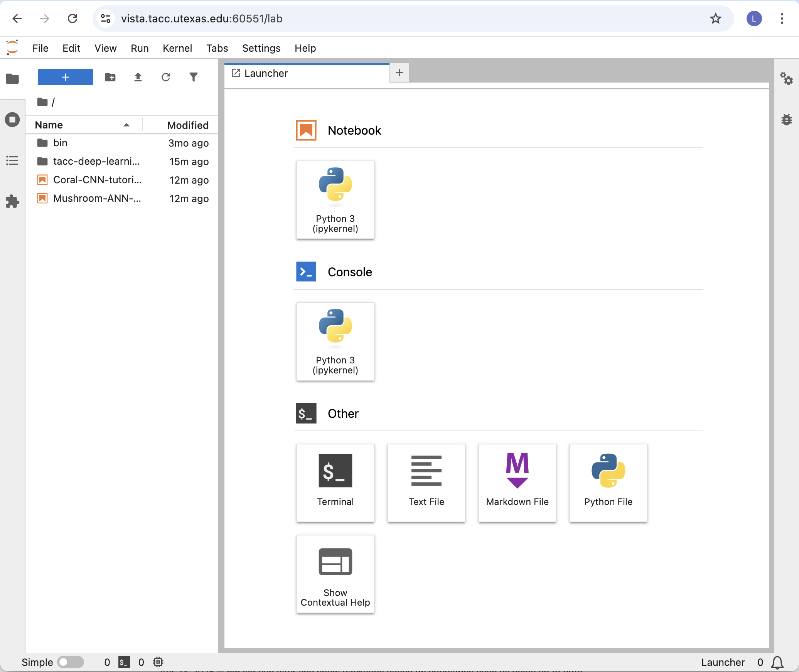The height and width of the screenshot is (672, 799).
Task: Open the Property Inspector gears icon
Action: 787,78
